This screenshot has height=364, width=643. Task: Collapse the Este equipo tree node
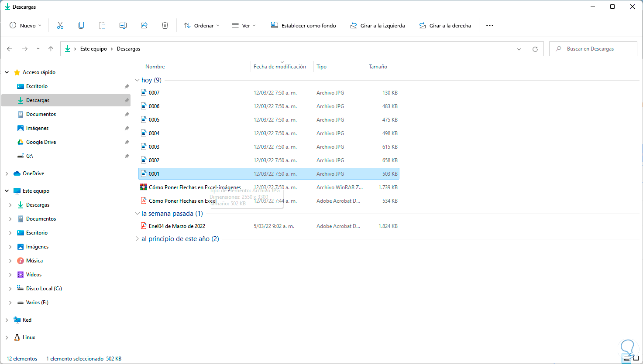[7, 191]
